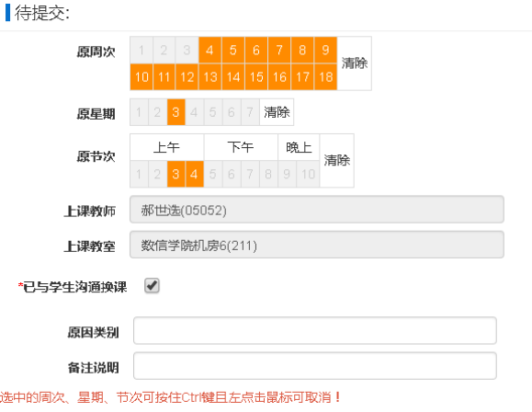Click 清除 next to the week grid

(x=355, y=63)
